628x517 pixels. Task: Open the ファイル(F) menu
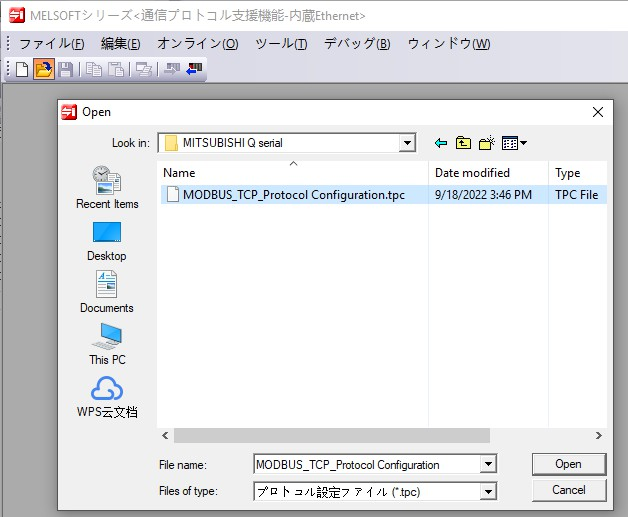52,44
